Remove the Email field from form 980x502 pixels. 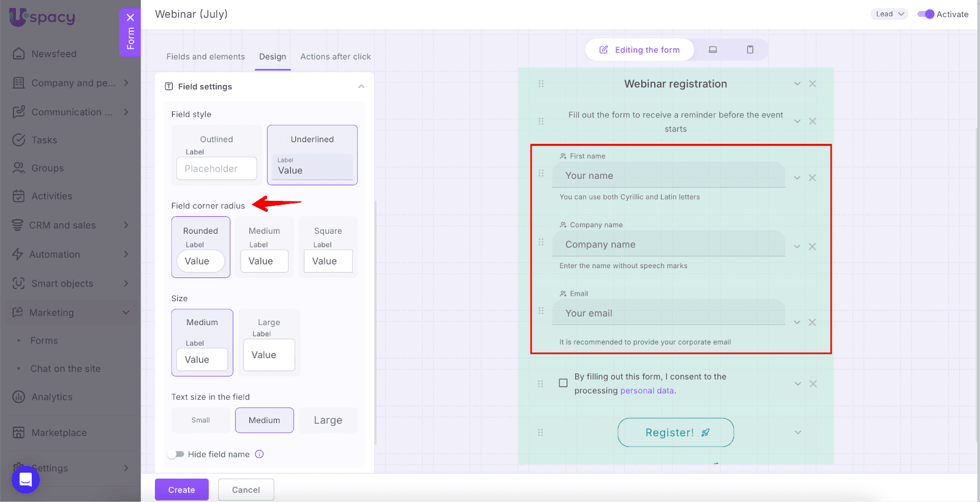tap(812, 323)
